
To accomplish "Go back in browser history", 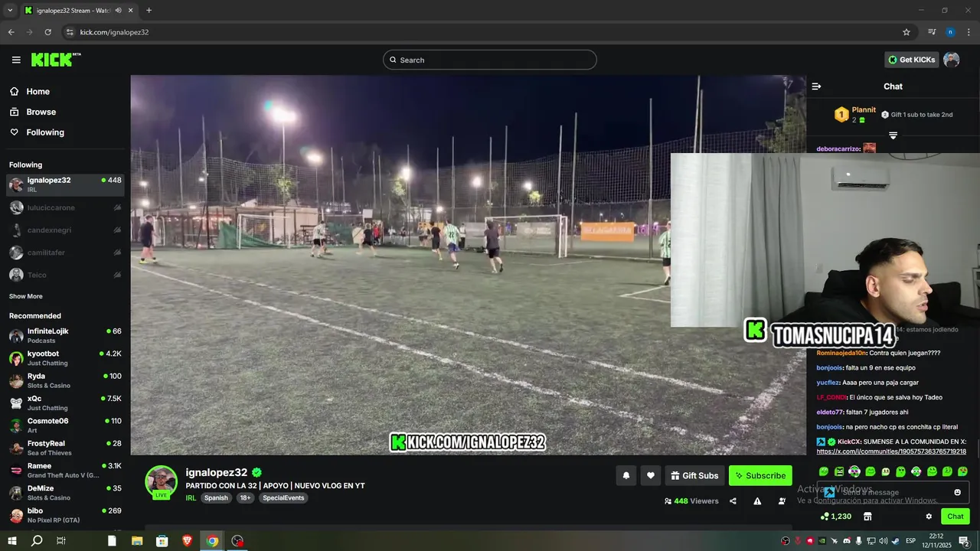I will (x=11, y=32).
